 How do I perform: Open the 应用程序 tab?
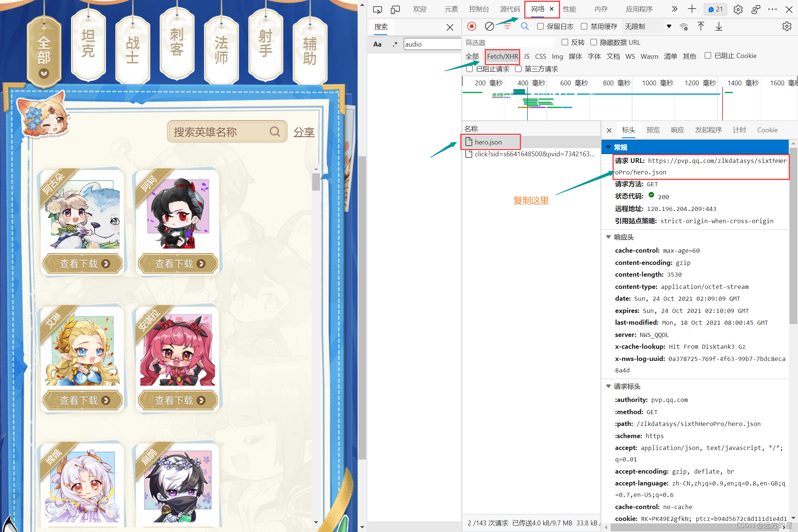[639, 9]
